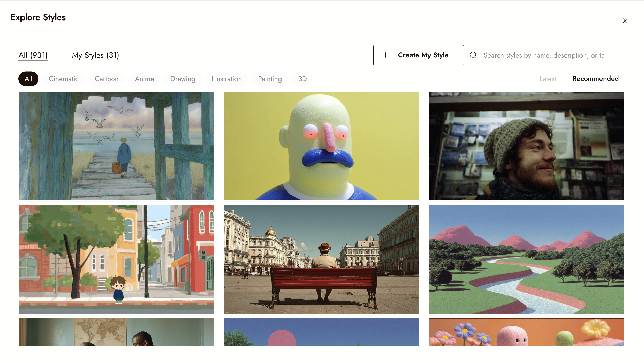644x363 pixels.
Task: Select the clay figure with blue mustache style
Action: pyautogui.click(x=322, y=146)
